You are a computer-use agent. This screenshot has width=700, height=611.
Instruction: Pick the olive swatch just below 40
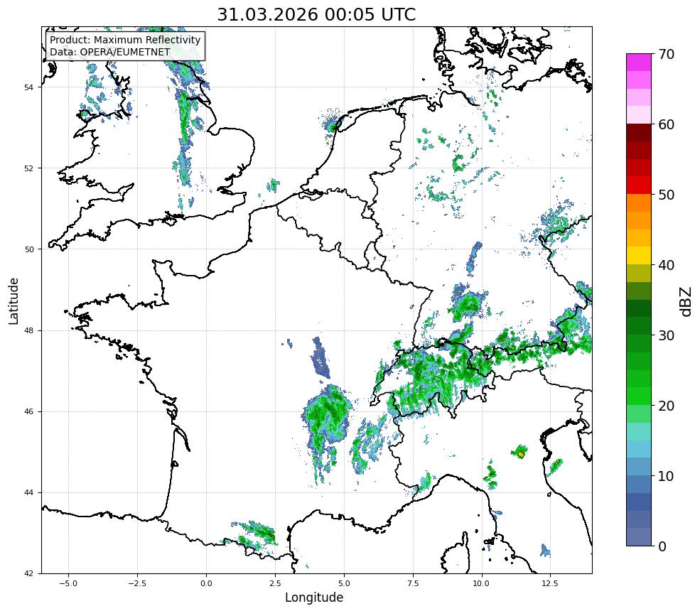click(639, 273)
